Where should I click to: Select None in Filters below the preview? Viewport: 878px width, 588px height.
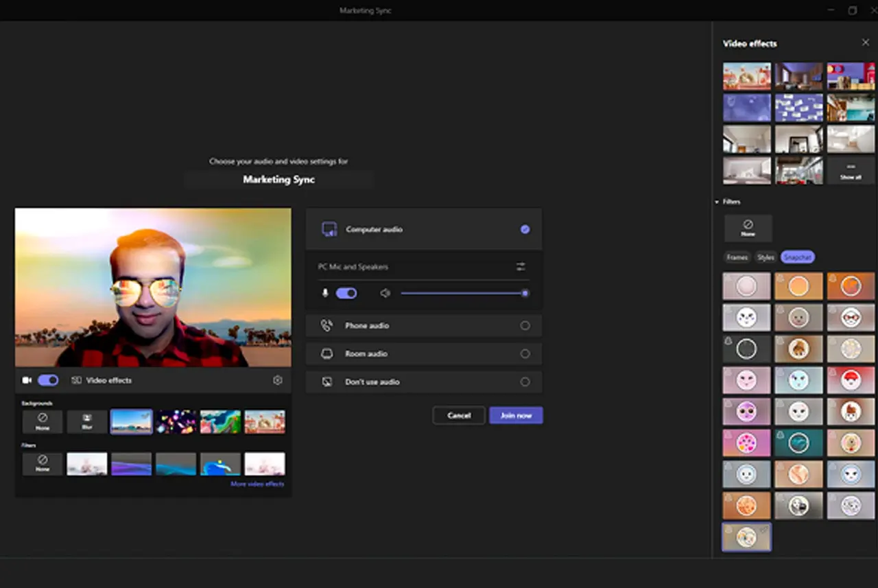pyautogui.click(x=43, y=463)
